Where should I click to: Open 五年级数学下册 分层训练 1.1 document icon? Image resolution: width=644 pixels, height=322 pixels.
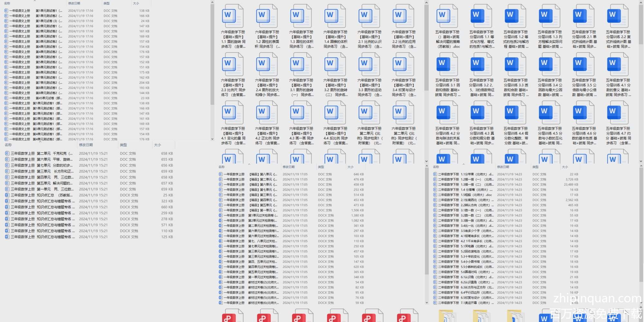tap(481, 17)
